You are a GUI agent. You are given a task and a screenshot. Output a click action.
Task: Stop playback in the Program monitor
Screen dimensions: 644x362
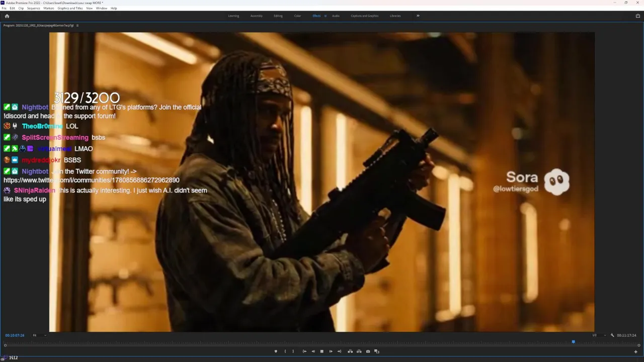(322, 351)
